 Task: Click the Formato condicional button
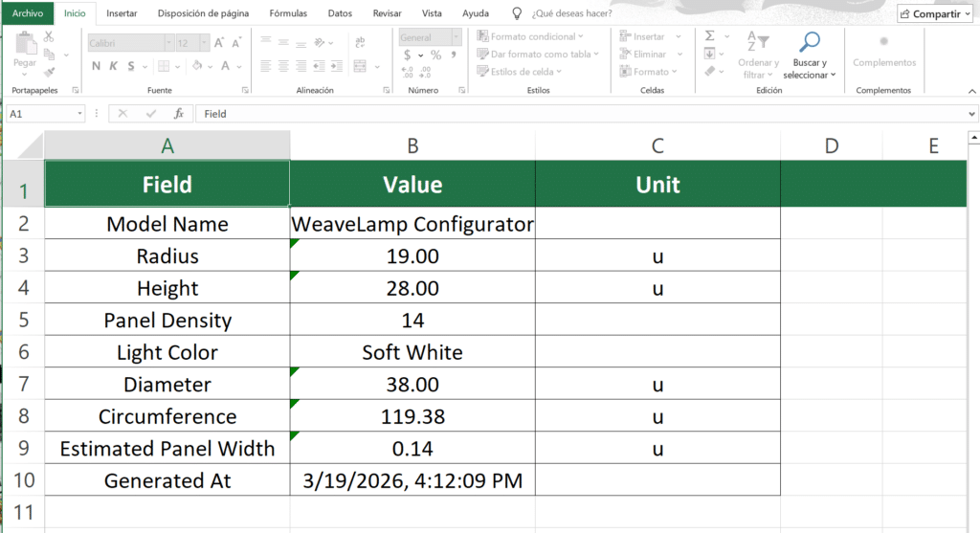point(539,36)
